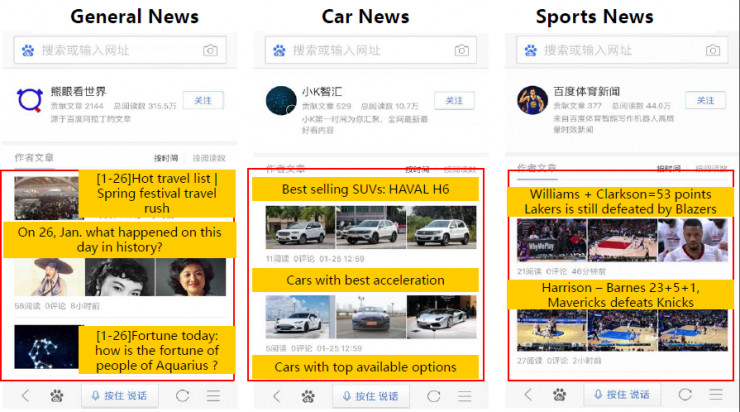The height and width of the screenshot is (412, 740).
Task: Tap the camera icon in Car News search bar
Action: pyautogui.click(x=462, y=50)
